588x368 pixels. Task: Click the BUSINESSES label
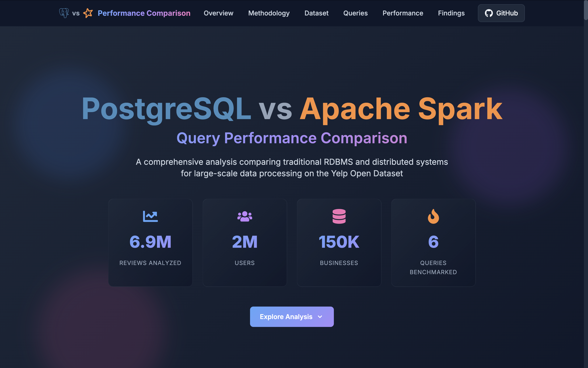(x=339, y=263)
